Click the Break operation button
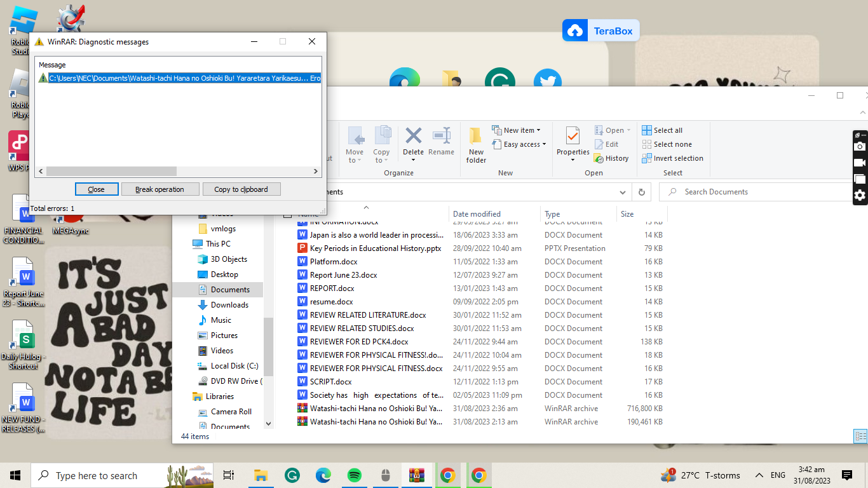The width and height of the screenshot is (868, 488). 159,189
